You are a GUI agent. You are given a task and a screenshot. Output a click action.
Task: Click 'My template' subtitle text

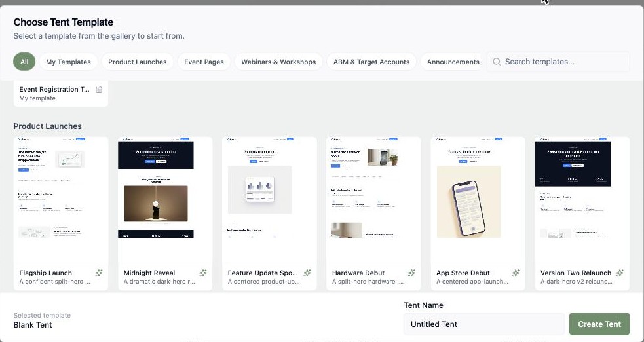coord(37,98)
